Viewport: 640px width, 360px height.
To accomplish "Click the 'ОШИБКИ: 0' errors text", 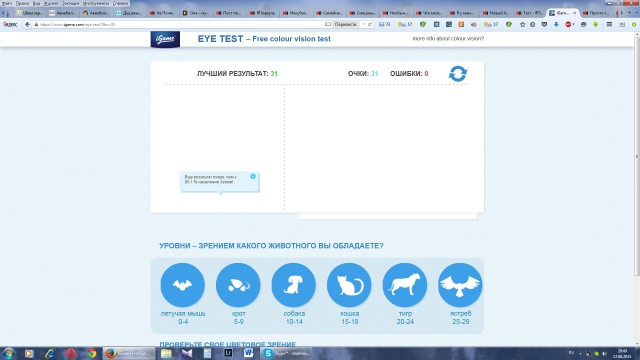I will 409,74.
